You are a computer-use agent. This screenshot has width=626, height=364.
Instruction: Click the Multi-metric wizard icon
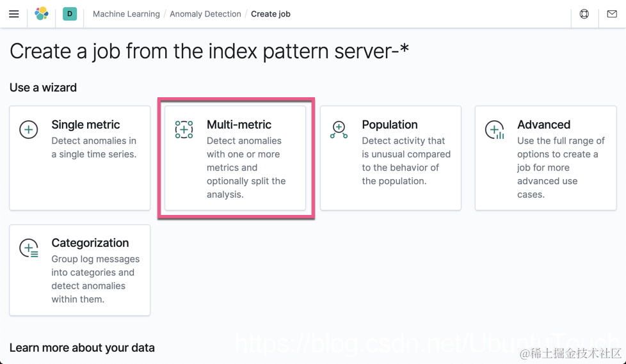184,130
